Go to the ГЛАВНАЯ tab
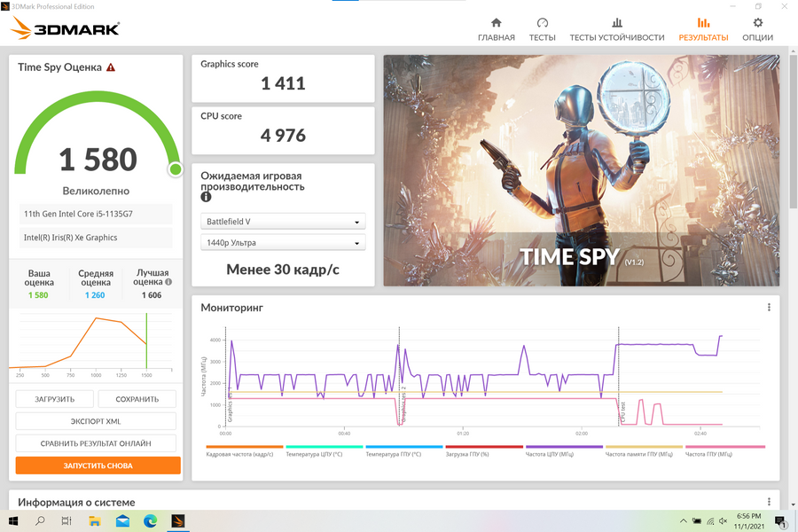Screen dimensions: 798x532 coord(496,29)
